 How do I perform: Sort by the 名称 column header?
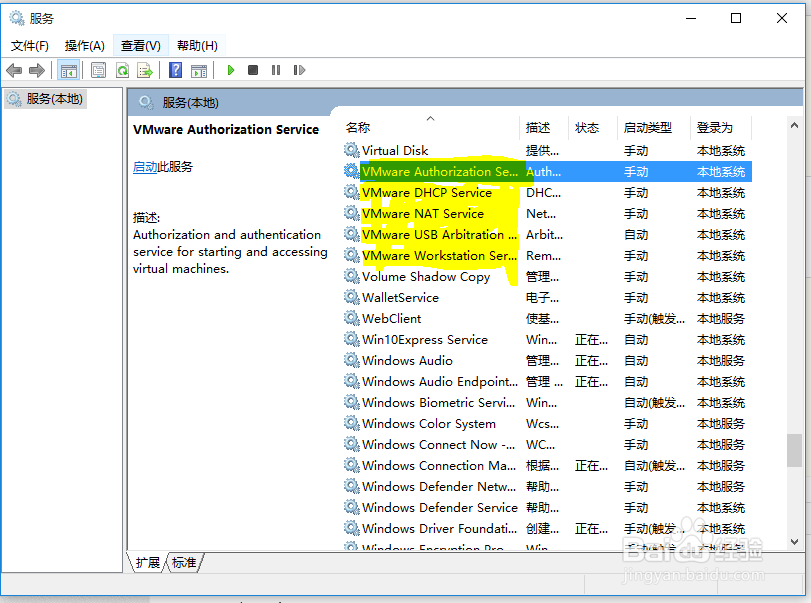pyautogui.click(x=431, y=128)
